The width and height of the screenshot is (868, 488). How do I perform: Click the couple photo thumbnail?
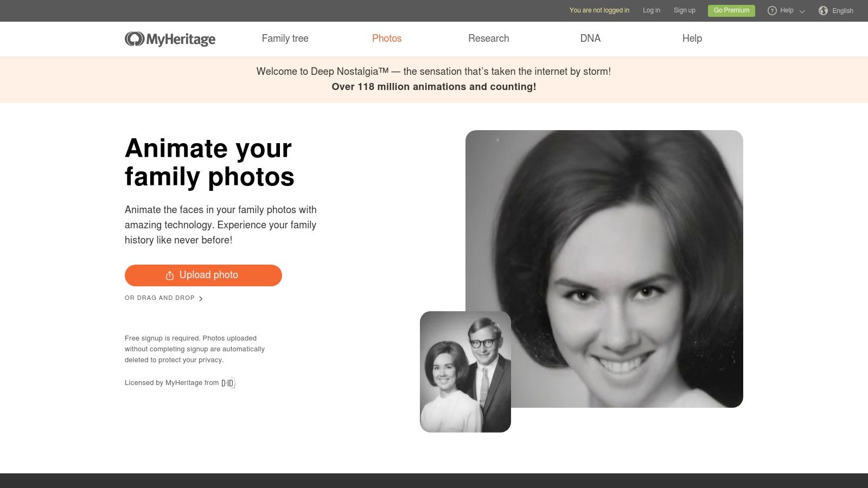[465, 371]
